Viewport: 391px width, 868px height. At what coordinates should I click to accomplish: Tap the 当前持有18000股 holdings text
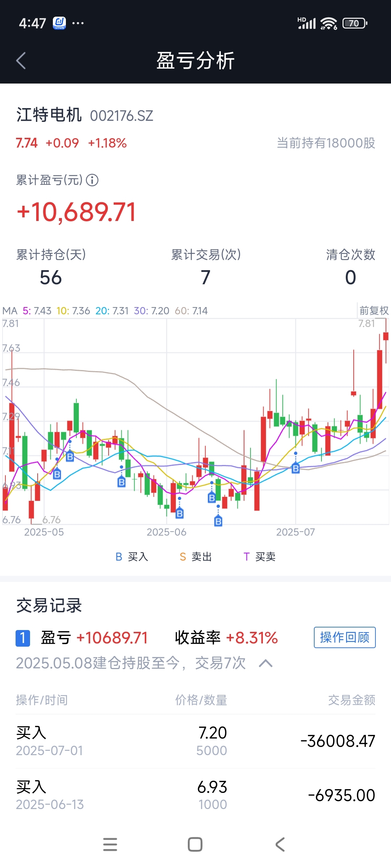(x=326, y=143)
